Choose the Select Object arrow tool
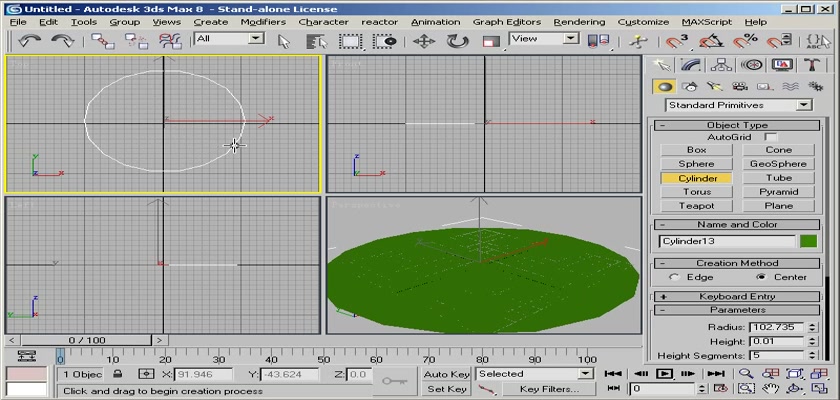The height and width of the screenshot is (400, 840). (x=284, y=41)
